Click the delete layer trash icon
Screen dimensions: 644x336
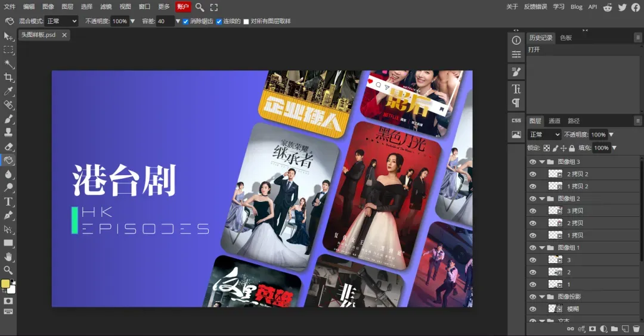(636, 329)
